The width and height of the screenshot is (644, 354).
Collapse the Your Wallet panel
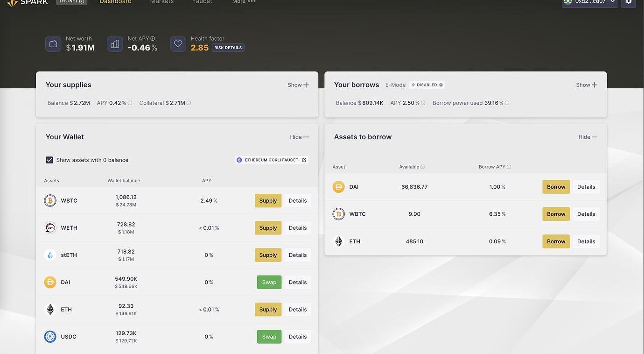[x=299, y=137]
